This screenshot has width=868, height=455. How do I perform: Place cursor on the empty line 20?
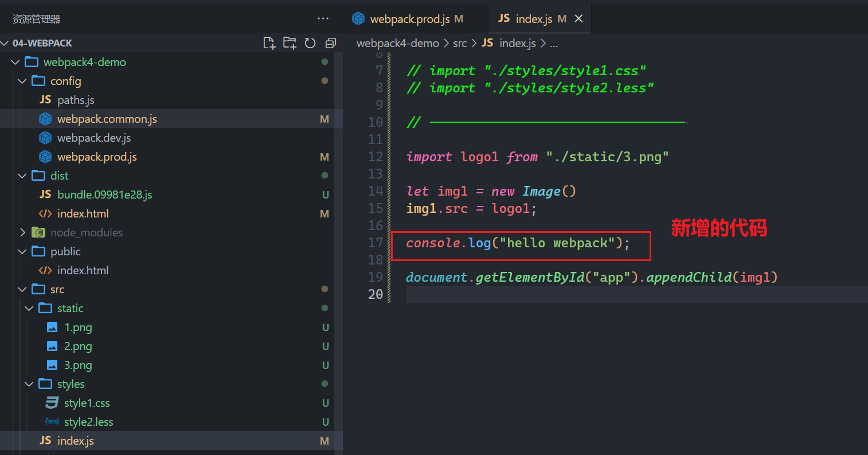(x=636, y=294)
